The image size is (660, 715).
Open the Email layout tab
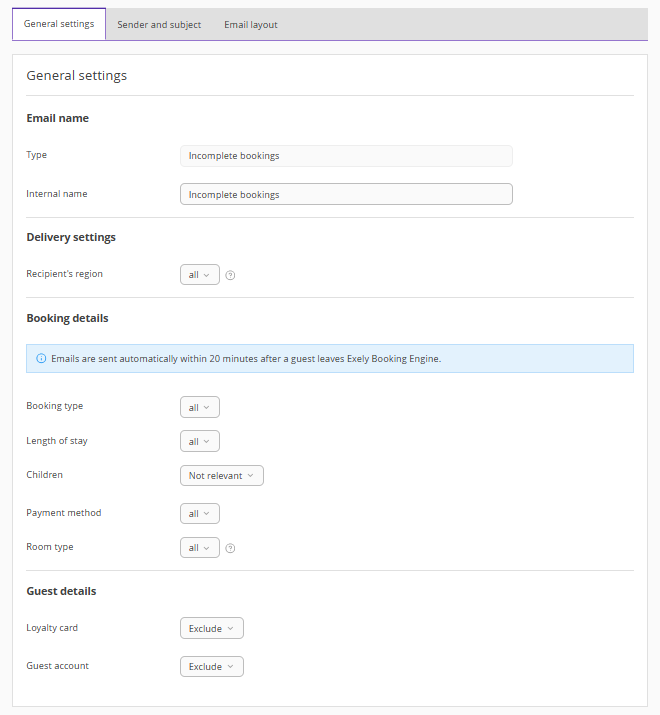251,25
